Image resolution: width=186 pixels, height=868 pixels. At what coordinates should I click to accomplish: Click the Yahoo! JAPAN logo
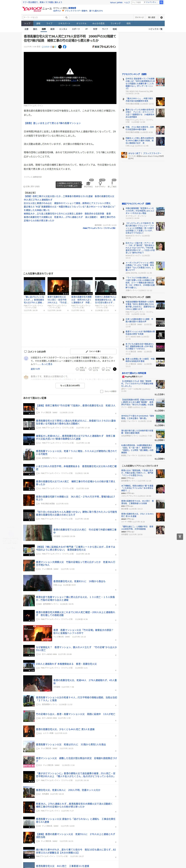(x=32, y=9)
